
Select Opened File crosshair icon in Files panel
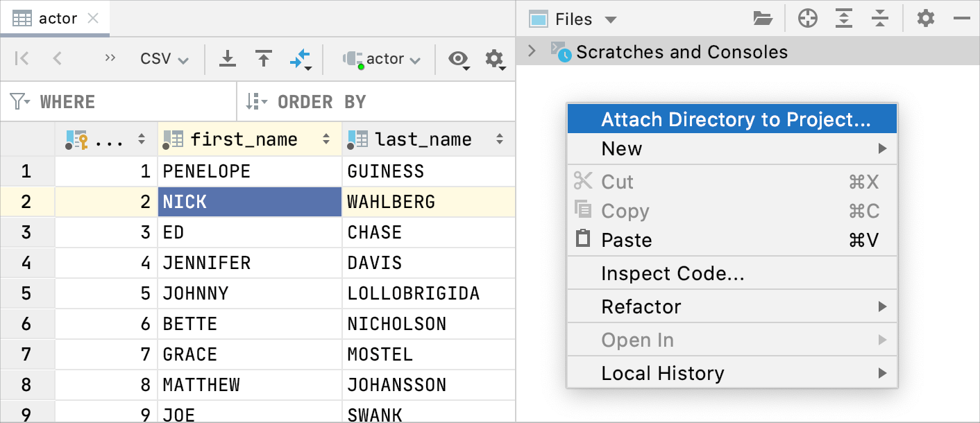point(807,19)
